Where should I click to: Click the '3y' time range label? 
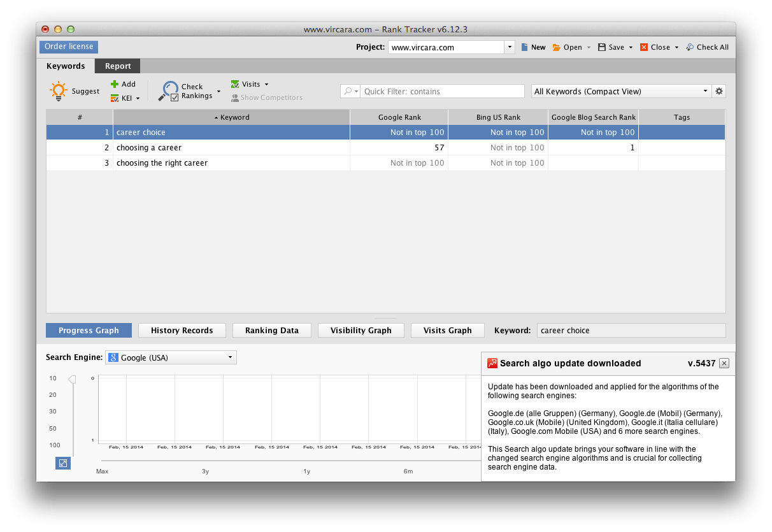click(205, 471)
